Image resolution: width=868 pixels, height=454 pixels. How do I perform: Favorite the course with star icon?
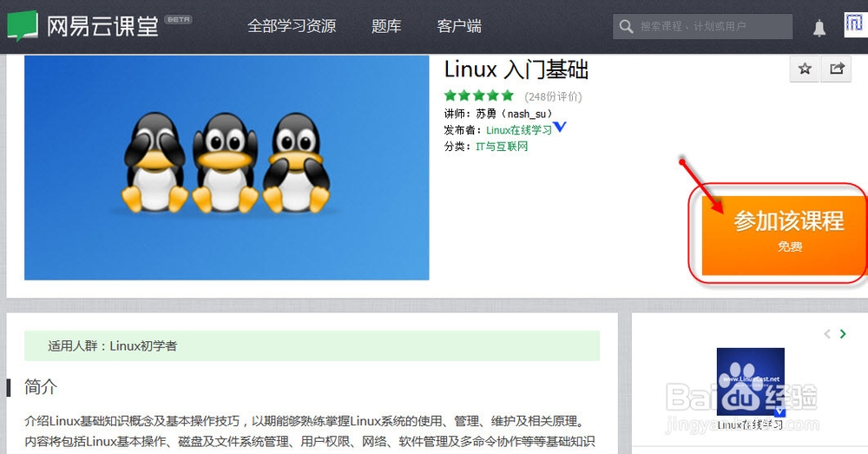coord(805,69)
